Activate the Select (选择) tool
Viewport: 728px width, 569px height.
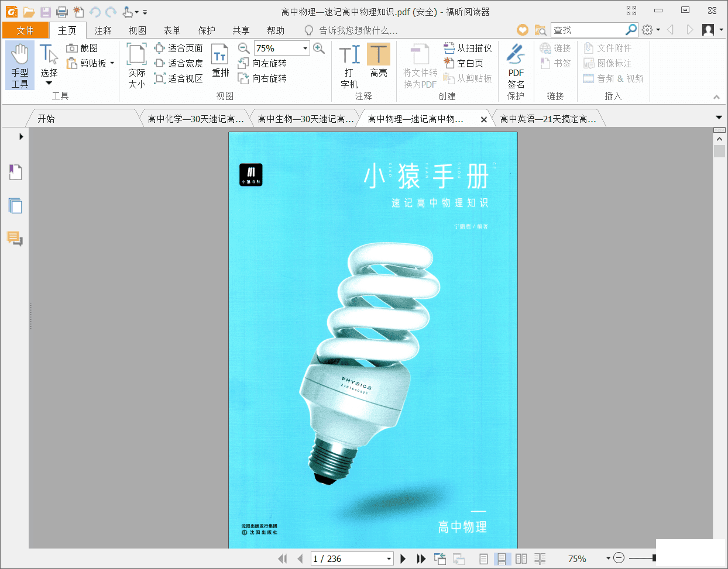pos(49,65)
